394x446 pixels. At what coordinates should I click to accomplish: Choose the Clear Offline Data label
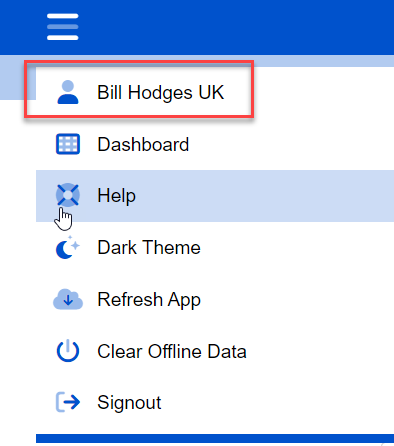172,351
